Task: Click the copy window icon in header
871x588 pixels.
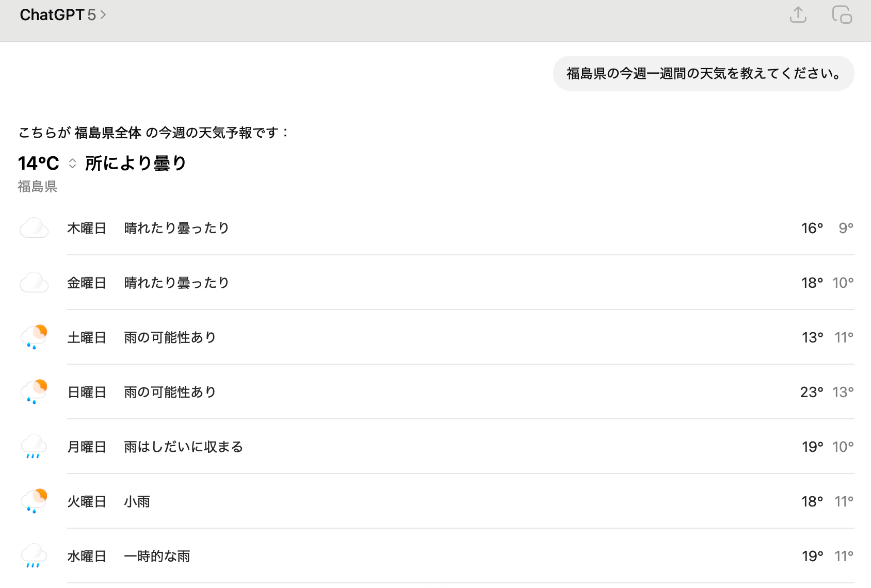Action: click(842, 15)
